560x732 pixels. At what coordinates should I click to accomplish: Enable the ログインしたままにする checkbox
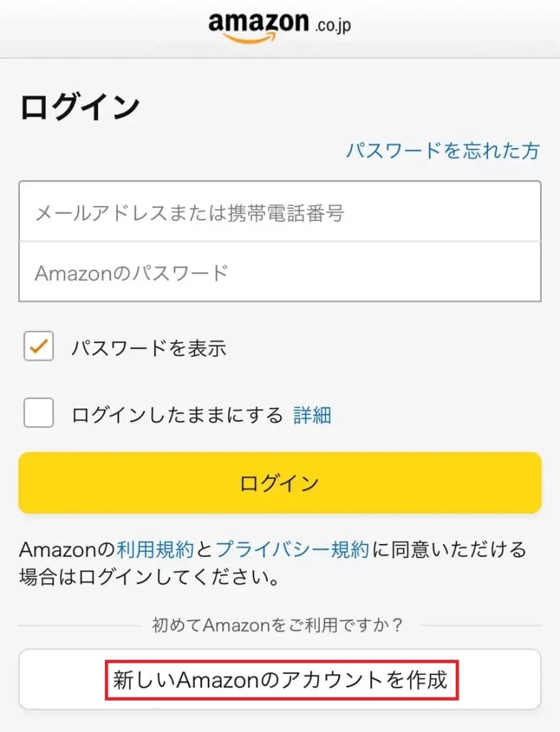(x=39, y=413)
